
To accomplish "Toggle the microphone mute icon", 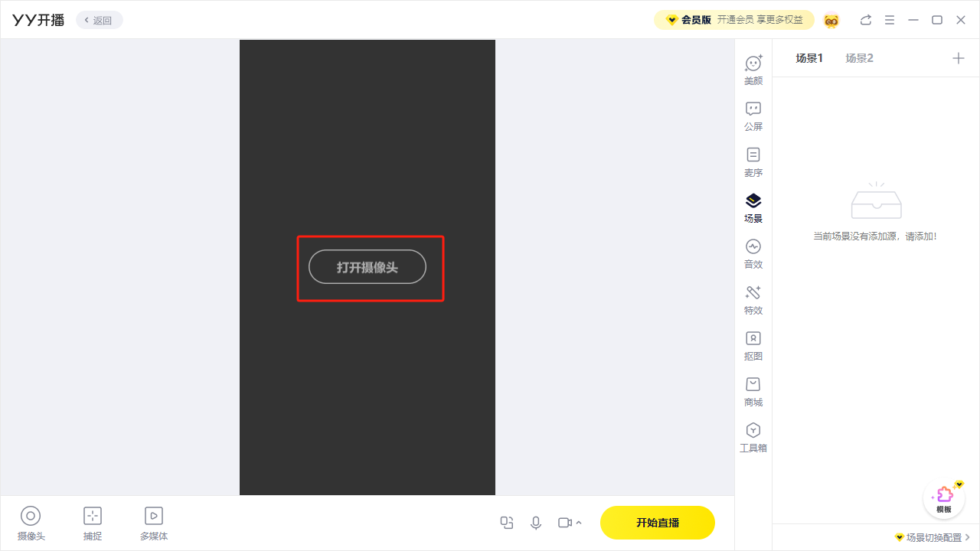I will pos(536,523).
